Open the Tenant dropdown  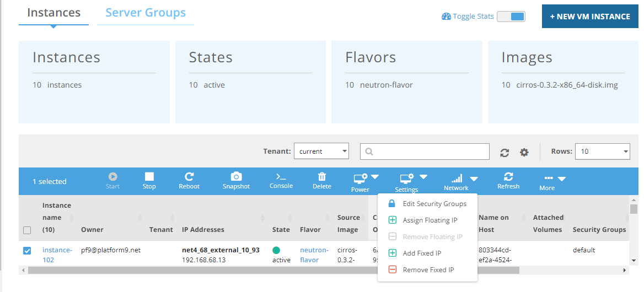[321, 151]
